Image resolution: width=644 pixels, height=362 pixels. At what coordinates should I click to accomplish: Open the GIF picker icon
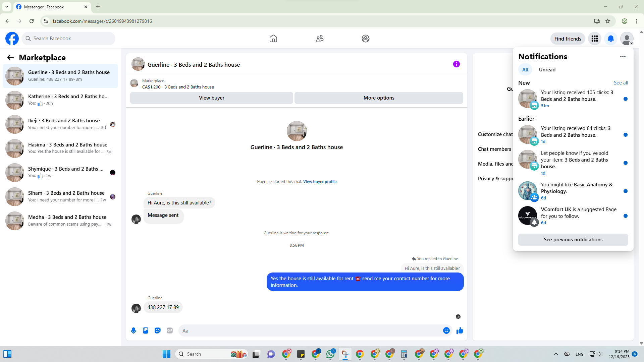pos(170,330)
